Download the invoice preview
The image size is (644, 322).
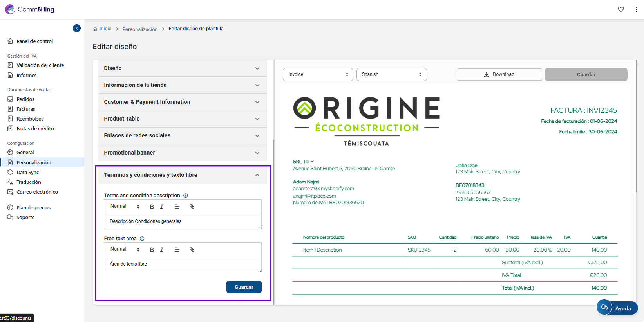point(499,74)
